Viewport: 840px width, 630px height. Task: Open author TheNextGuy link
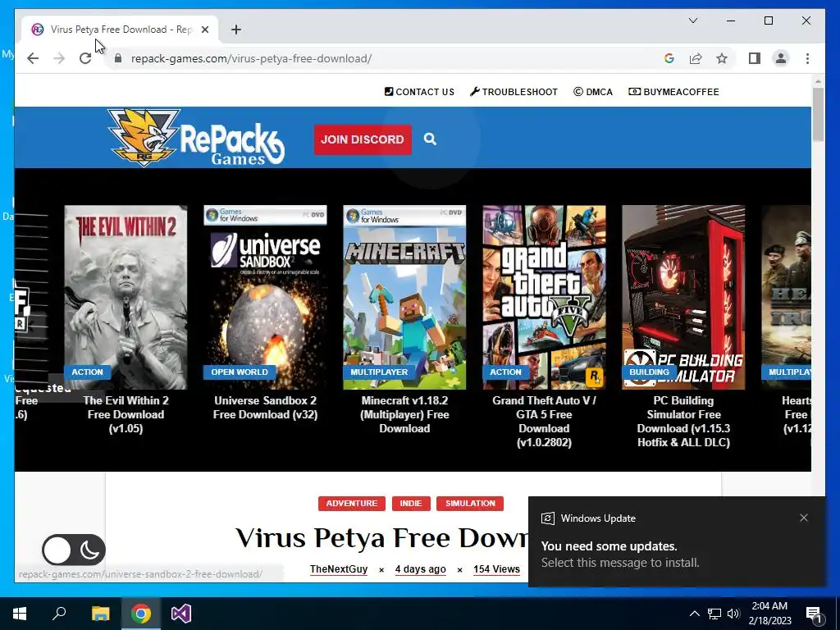(339, 569)
